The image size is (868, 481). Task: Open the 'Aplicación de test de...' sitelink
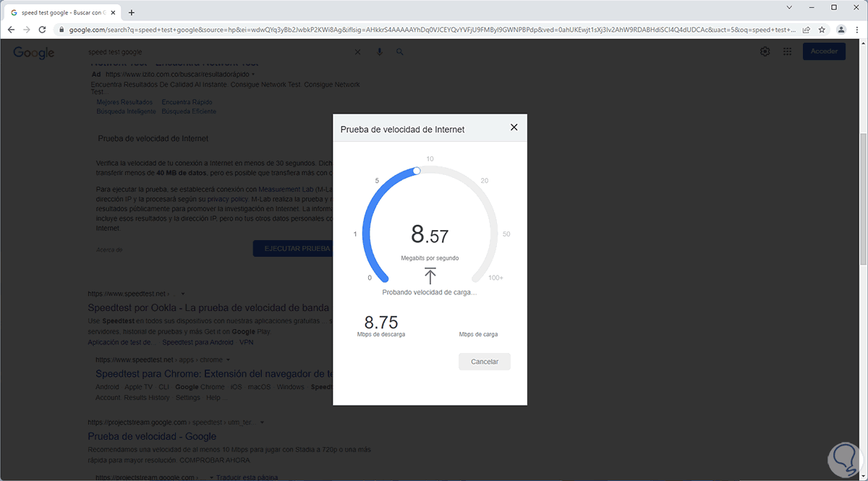120,341
